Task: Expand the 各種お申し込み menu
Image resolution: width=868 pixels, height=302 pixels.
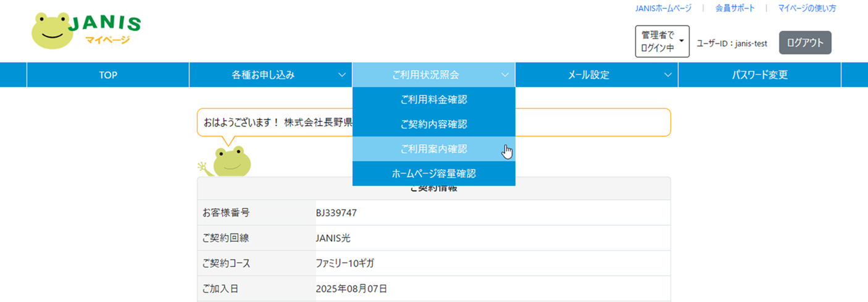Action: click(x=264, y=75)
